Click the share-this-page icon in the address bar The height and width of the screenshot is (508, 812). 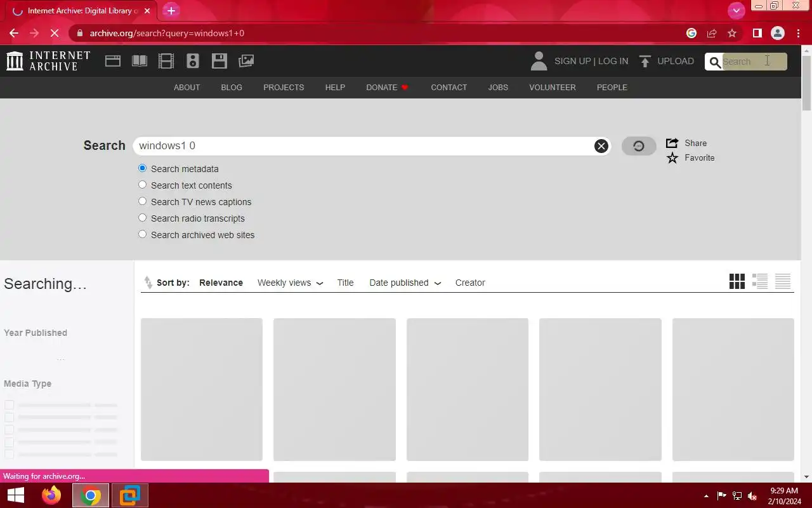point(712,33)
